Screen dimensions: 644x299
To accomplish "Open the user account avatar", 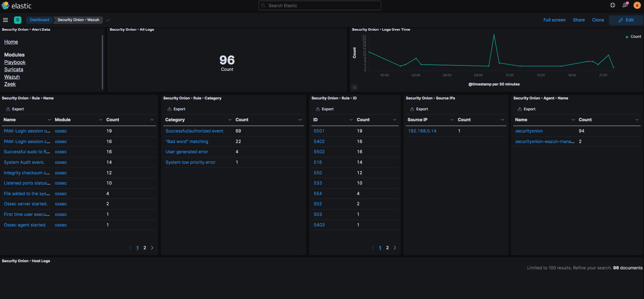I will coord(637,5).
